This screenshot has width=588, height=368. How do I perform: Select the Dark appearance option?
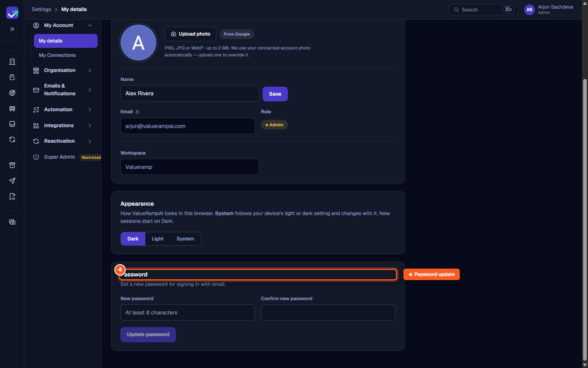[133, 239]
